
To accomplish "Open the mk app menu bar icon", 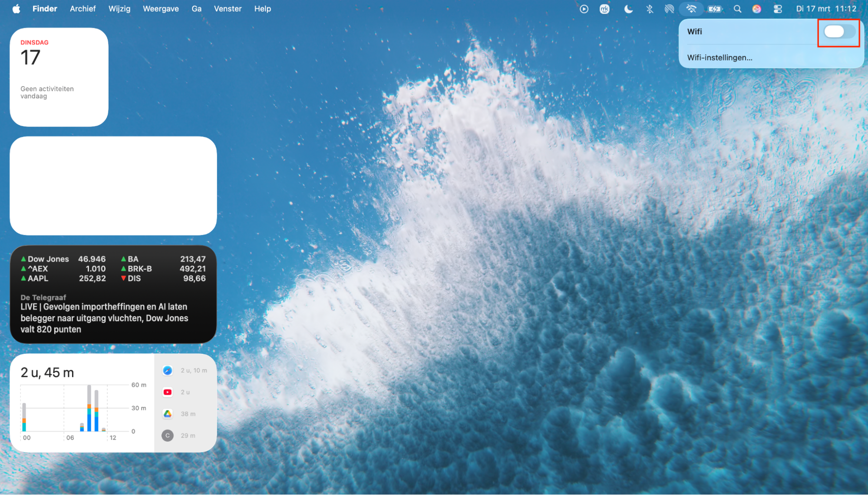I will coord(604,9).
